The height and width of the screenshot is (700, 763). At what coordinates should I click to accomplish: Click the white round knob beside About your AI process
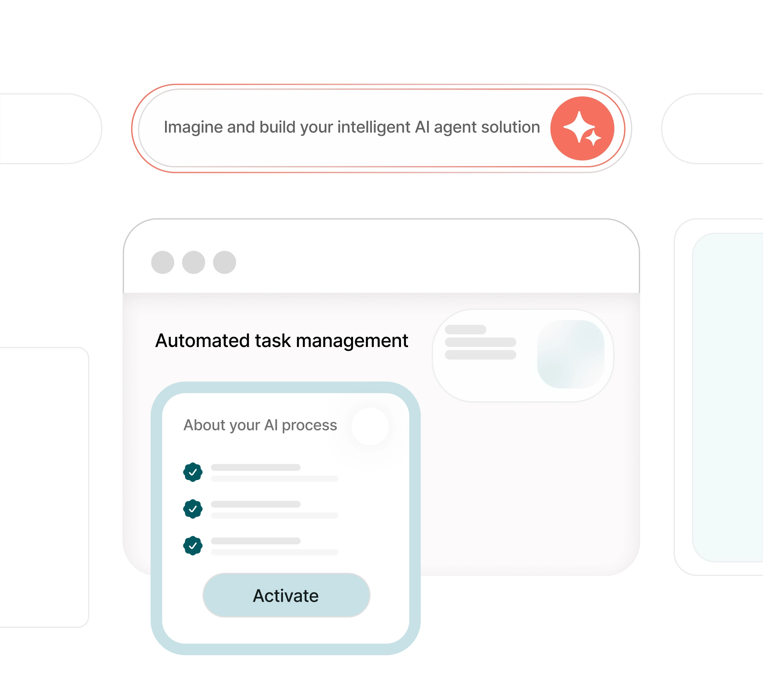(x=370, y=426)
